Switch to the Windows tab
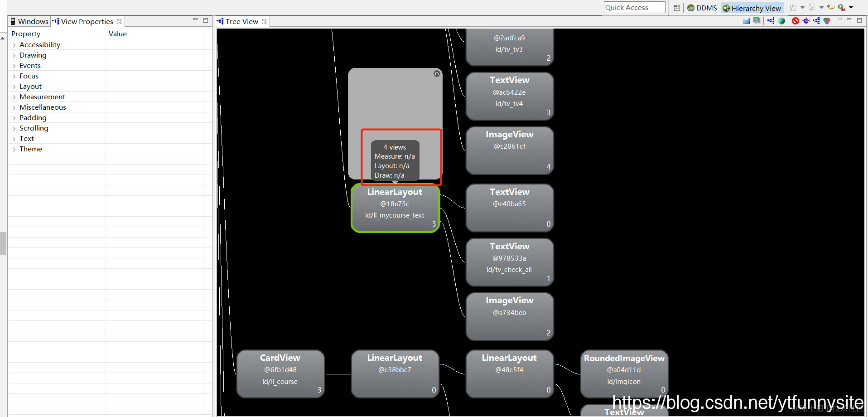Image resolution: width=868 pixels, height=417 pixels. coord(29,21)
